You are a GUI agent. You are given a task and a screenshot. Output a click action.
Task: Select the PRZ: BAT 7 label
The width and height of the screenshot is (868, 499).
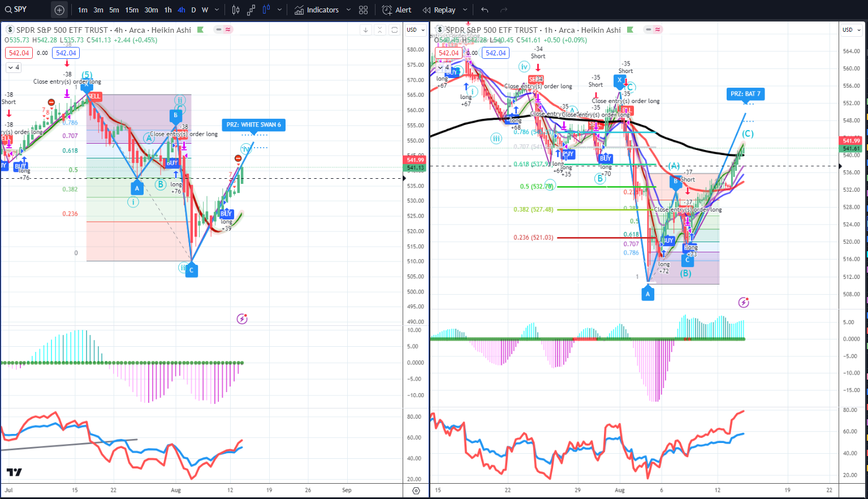tap(745, 94)
